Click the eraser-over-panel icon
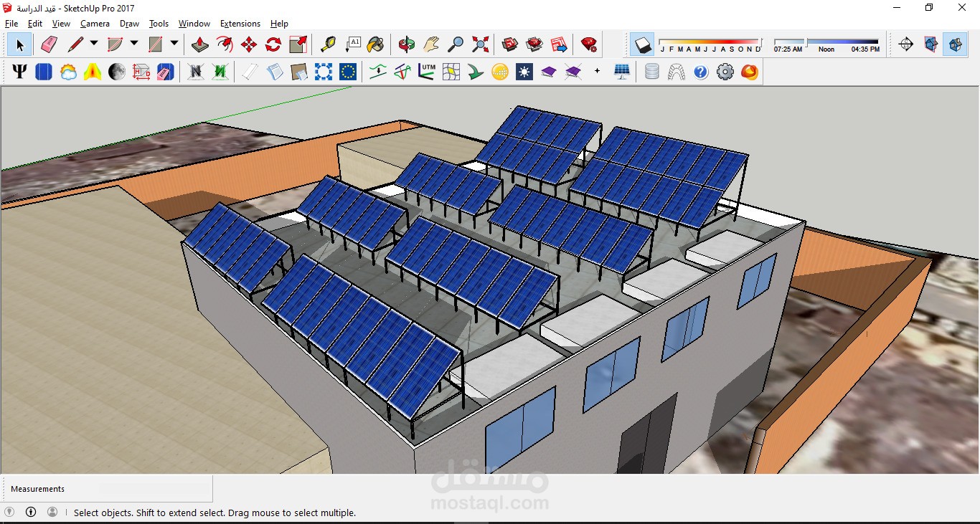 tap(166, 72)
